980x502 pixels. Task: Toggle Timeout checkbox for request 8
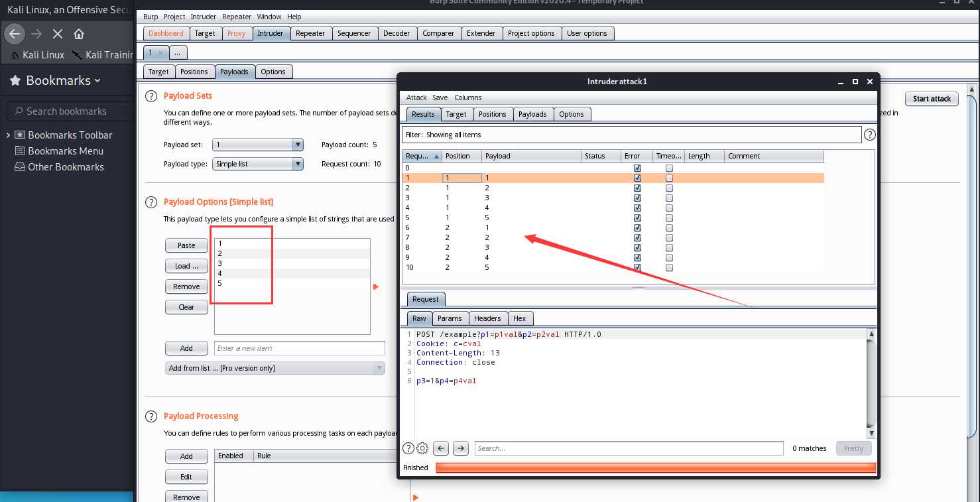tap(669, 247)
